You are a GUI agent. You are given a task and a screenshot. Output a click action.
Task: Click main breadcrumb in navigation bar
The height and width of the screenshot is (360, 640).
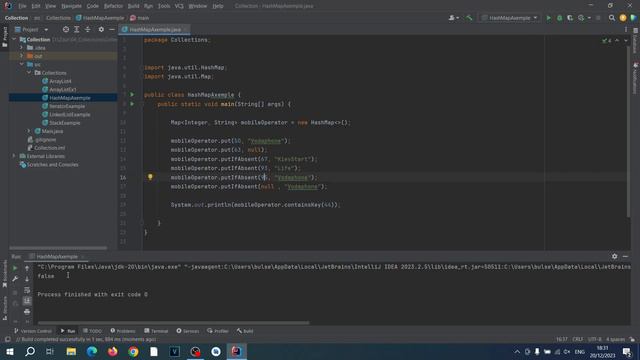(140, 18)
